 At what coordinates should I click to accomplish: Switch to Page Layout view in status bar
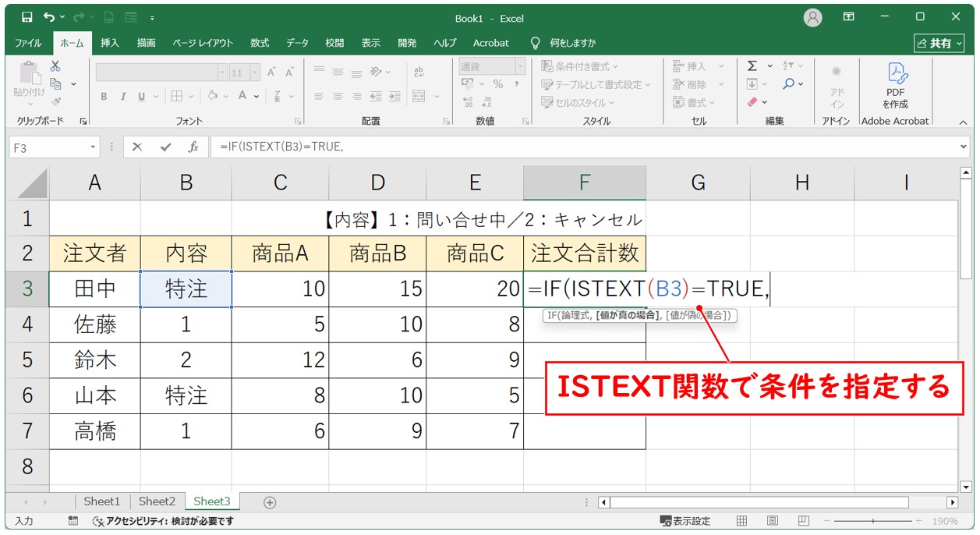[x=772, y=520]
